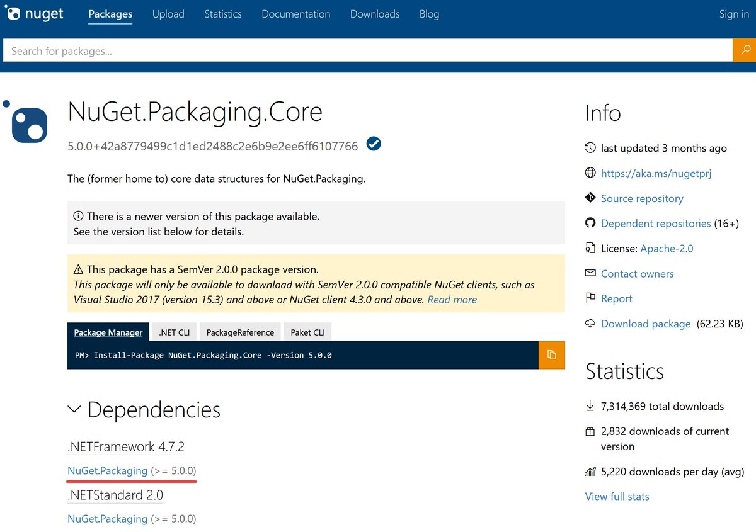Click the Download package link
756x532 pixels.
pos(646,324)
